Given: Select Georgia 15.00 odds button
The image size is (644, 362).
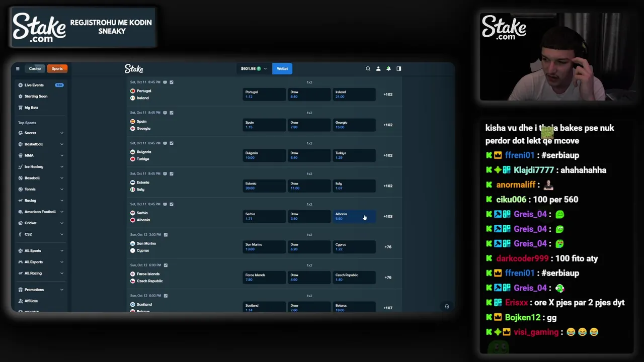Looking at the screenshot, I should 354,125.
